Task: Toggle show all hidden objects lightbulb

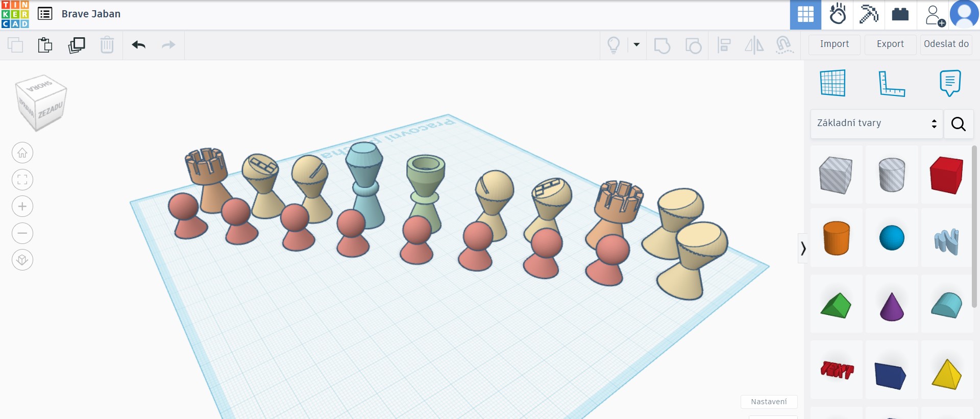Action: click(x=614, y=45)
